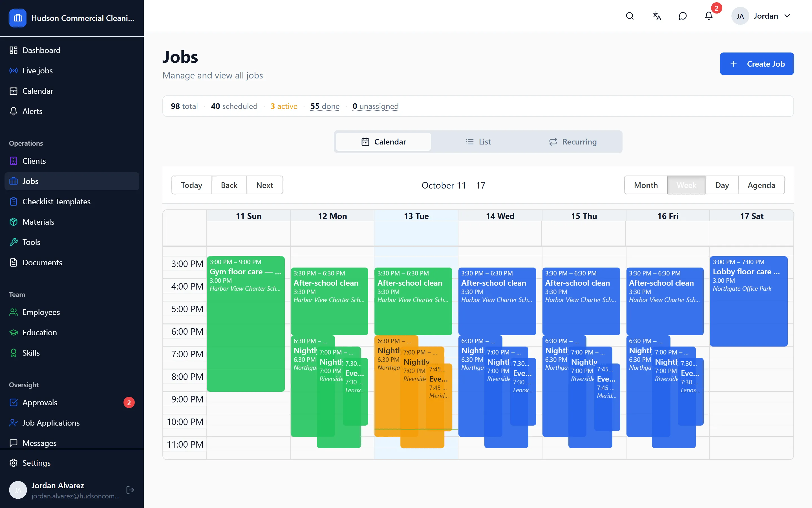Open Monday's 7:30 Lenox evening job
Screen dimensions: 812x508
click(356, 391)
